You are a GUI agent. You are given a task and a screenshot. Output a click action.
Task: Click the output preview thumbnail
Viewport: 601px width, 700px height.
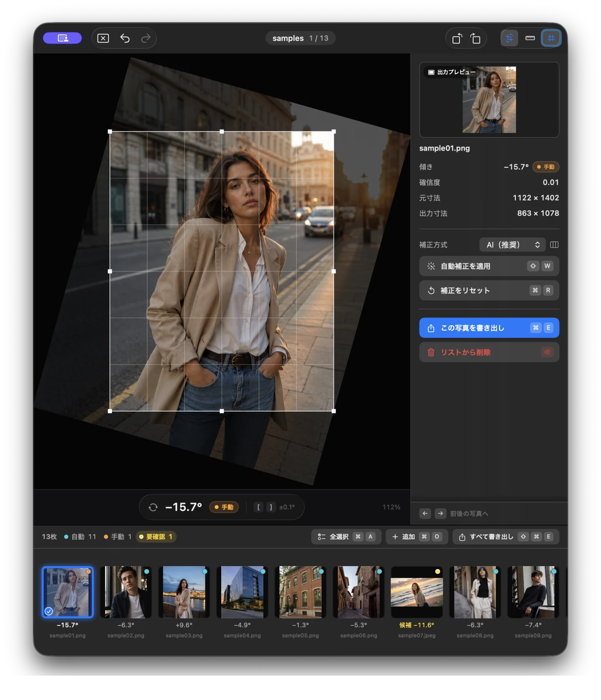coord(489,100)
